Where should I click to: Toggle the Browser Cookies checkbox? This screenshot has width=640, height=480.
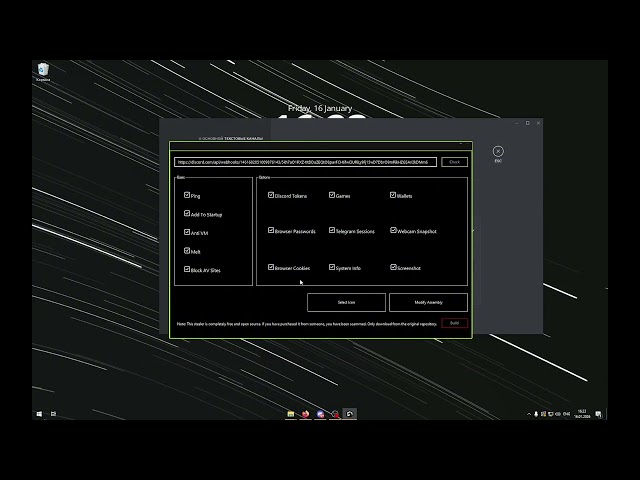coord(271,267)
